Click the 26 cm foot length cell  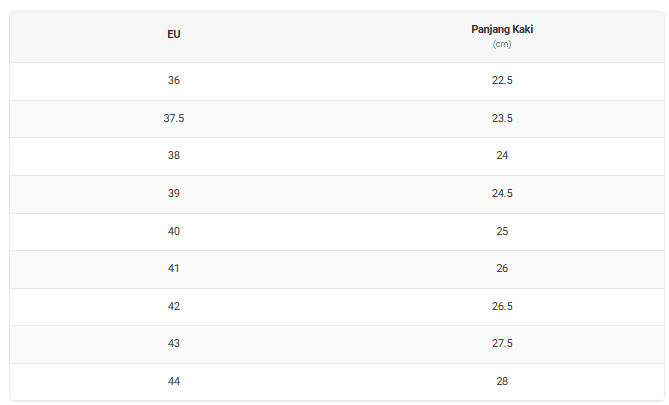click(502, 269)
